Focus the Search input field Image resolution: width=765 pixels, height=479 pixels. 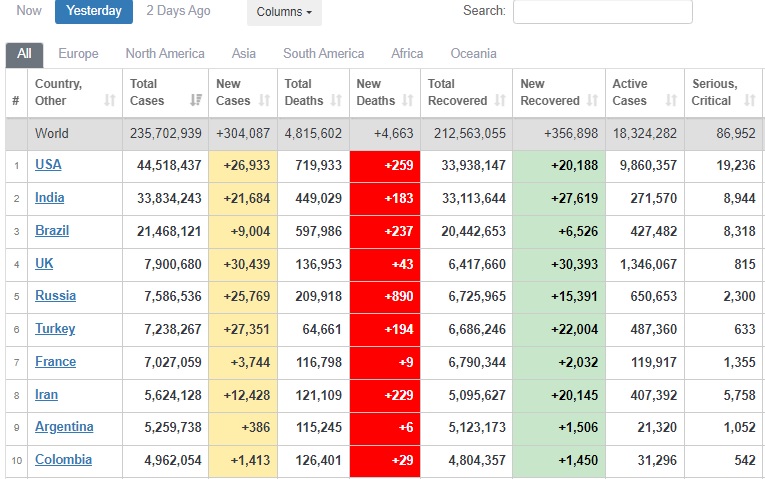(x=603, y=11)
